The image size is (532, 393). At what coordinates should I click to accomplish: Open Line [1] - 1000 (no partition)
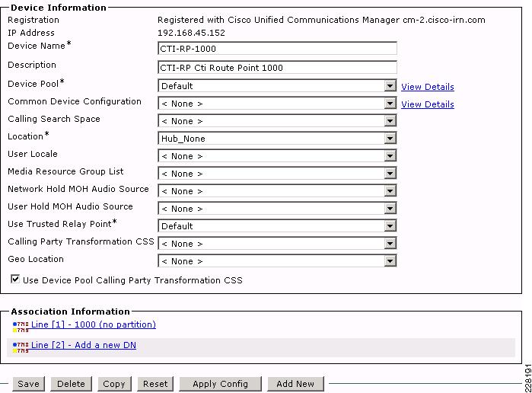point(94,324)
